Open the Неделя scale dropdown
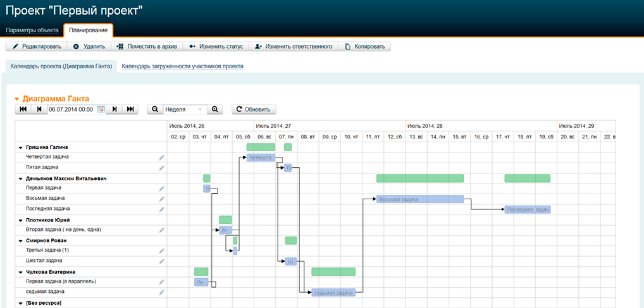The image size is (644, 308). coord(185,109)
